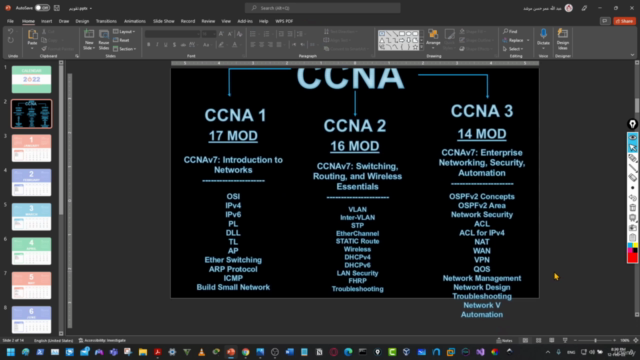Toggle text shadow formatting

(x=174, y=44)
